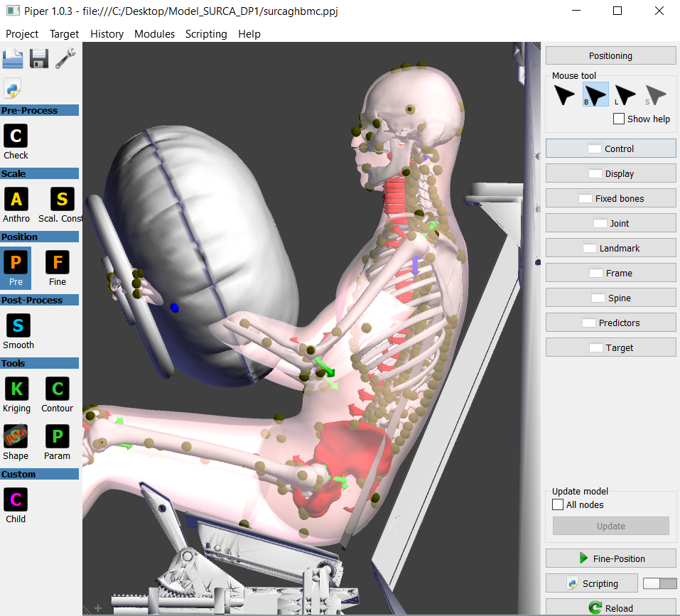Screen dimensions: 680x616
Task: Open the Check pre-process module
Action: coord(16,142)
